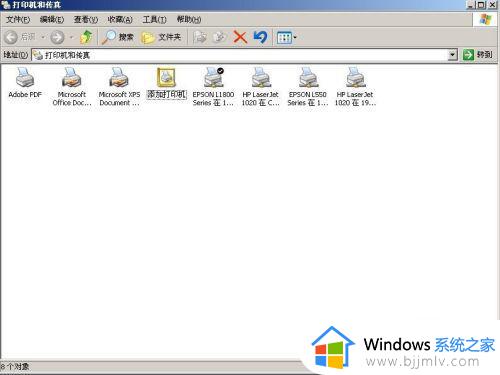Click the Views toolbar icon
Viewport: 500px width, 375px height.
tap(284, 38)
